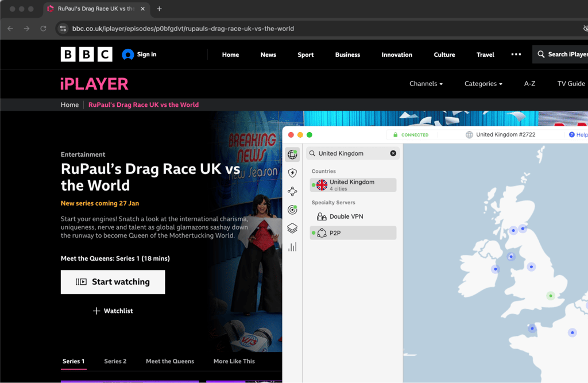Screen dimensions: 588x383
Task: Open the Meshnet icon in the VPN sidebar
Action: coord(292,191)
